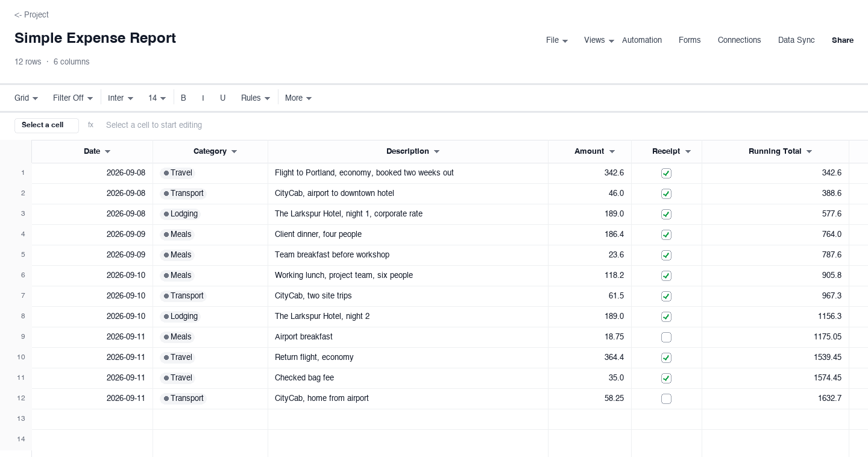Open the Receipt column header arrow

pyautogui.click(x=688, y=152)
